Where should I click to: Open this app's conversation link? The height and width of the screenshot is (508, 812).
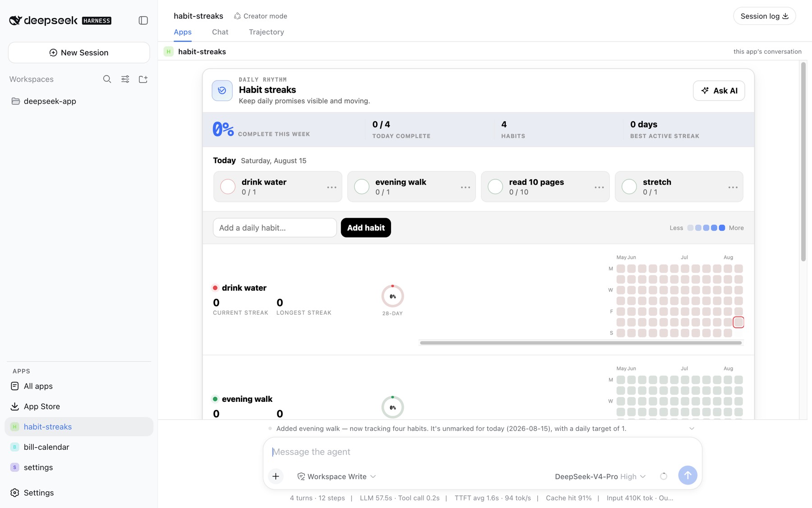pos(767,51)
